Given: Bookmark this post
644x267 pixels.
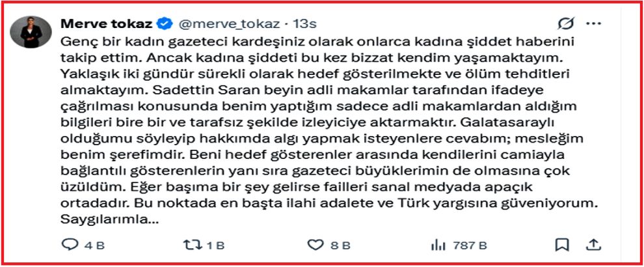Looking at the screenshot, I should 561,246.
